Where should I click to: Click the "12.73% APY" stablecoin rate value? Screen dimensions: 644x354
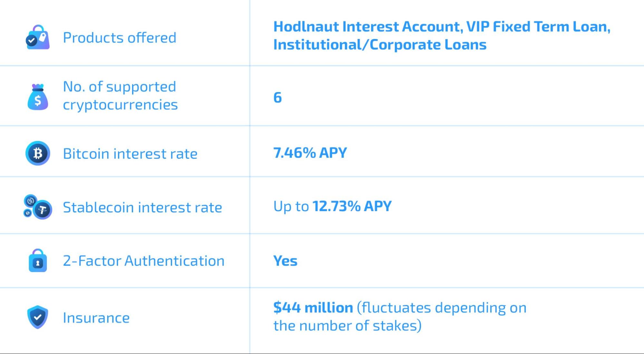click(352, 206)
